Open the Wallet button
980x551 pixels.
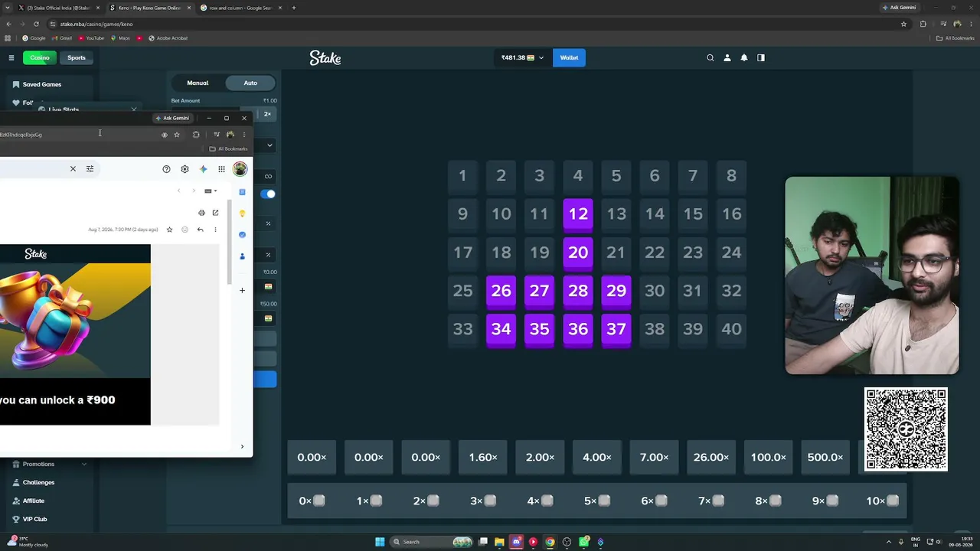[569, 57]
